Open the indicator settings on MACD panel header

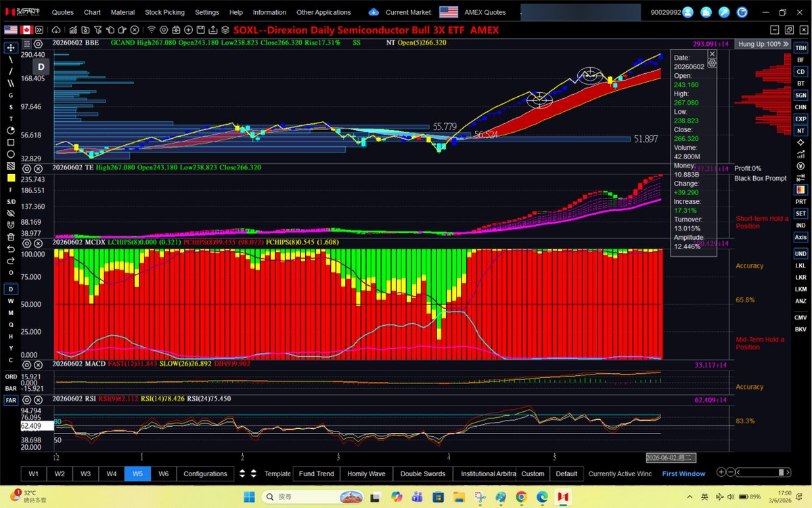[x=28, y=364]
